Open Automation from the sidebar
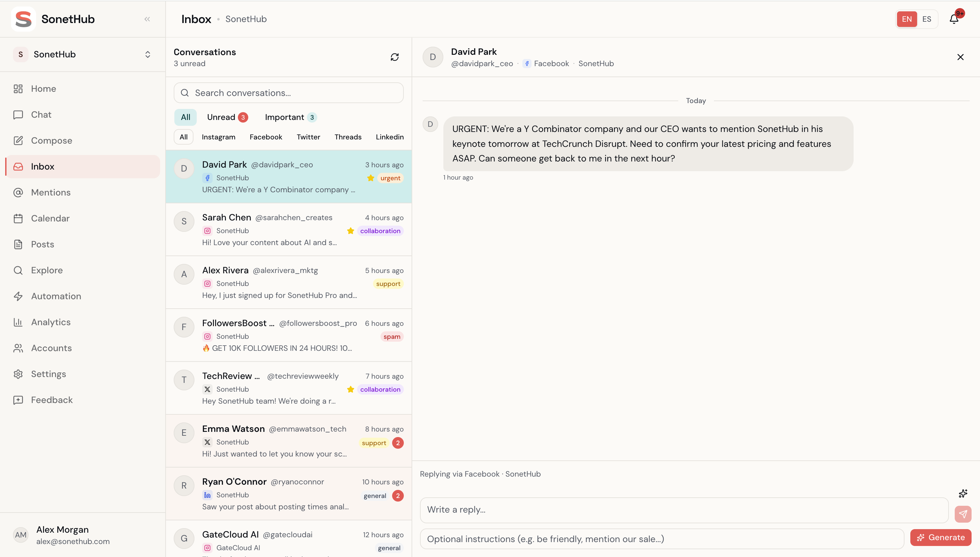980x557 pixels. pos(56,296)
